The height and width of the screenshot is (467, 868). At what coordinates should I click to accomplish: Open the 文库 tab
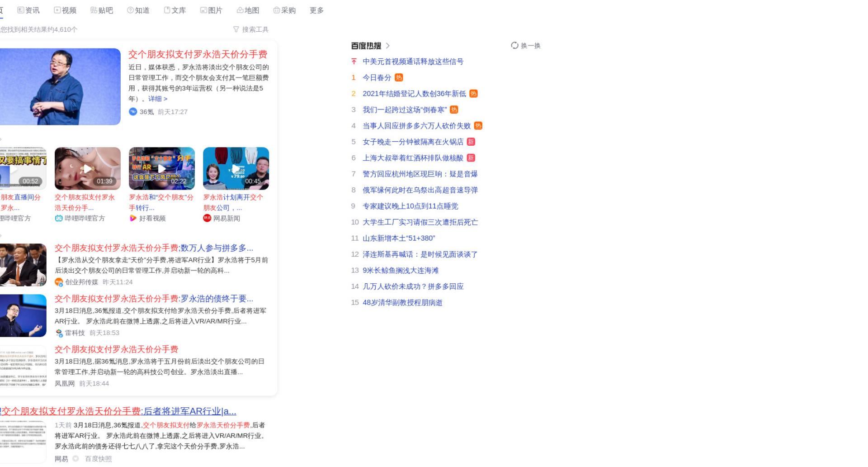[x=175, y=10]
